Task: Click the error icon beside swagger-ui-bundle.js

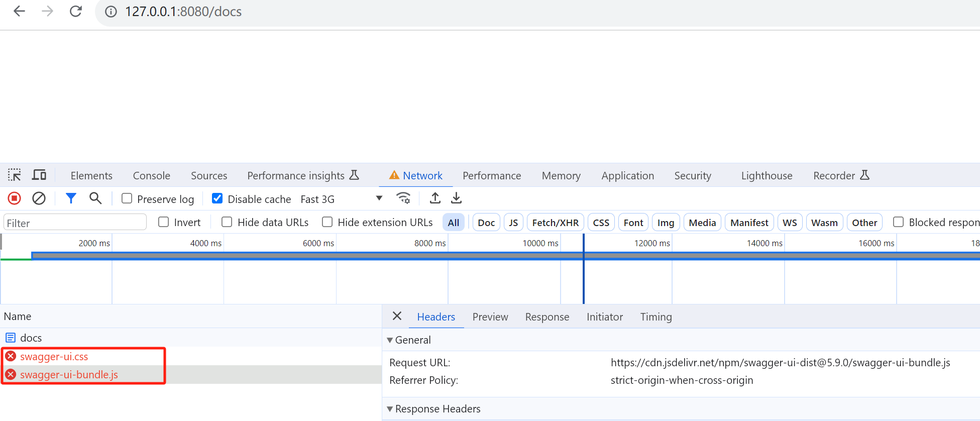Action: (11, 374)
